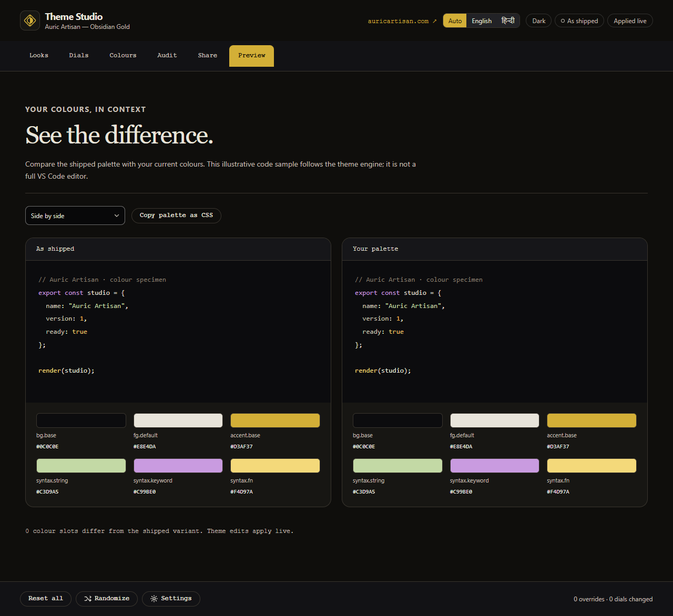Screen dimensions: 673x616
Task: Select the Share tab
Action: pos(208,56)
